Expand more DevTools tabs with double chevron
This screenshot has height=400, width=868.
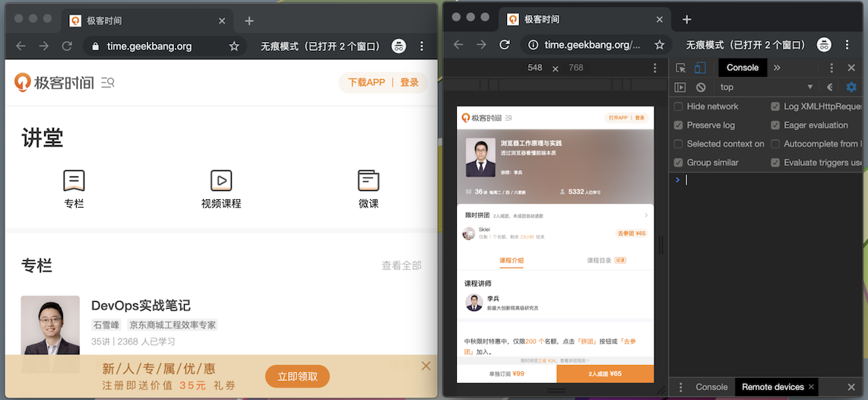[777, 68]
